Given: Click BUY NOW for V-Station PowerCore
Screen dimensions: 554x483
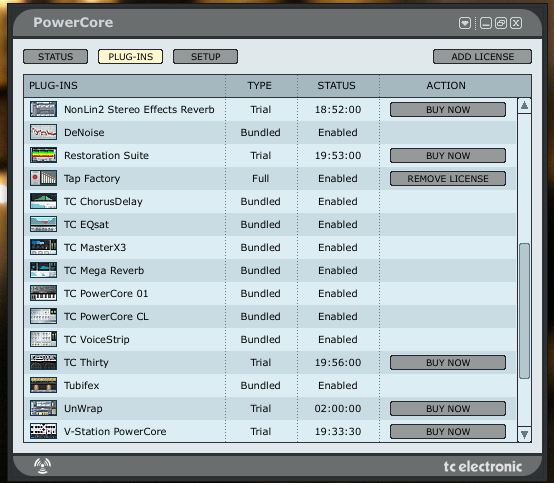Looking at the screenshot, I should [448, 431].
